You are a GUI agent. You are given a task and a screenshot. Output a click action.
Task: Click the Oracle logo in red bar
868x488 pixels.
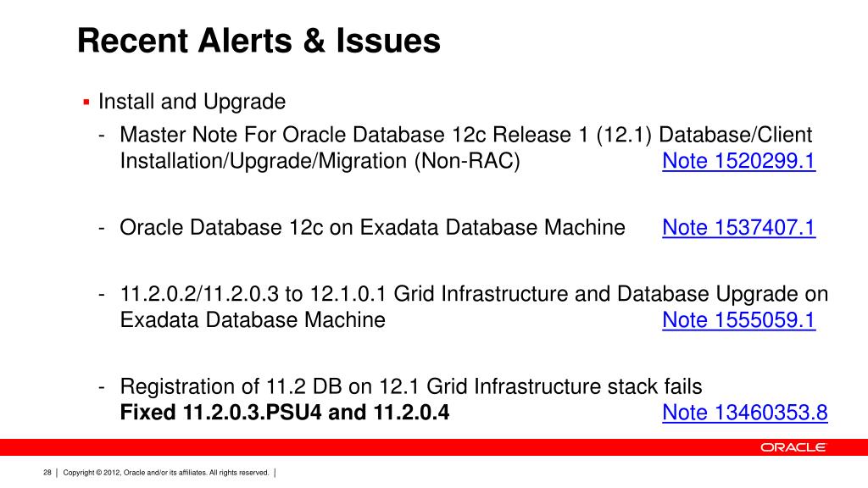click(x=793, y=447)
